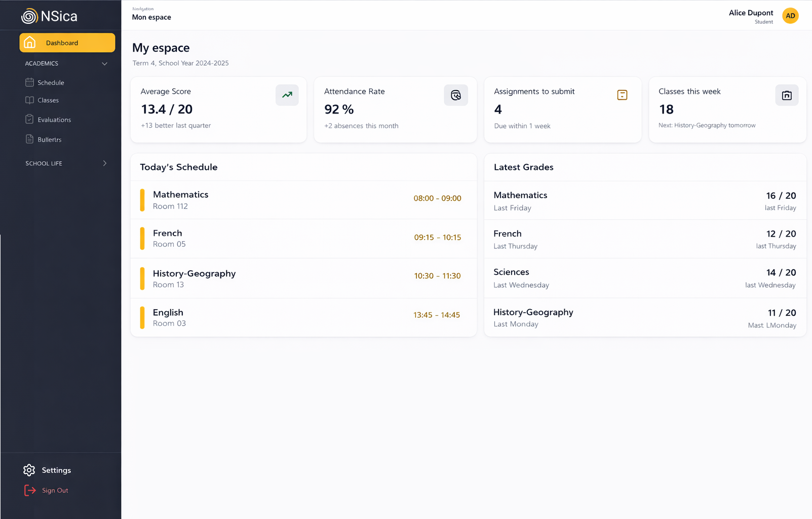The width and height of the screenshot is (812, 519).
Task: Click the icon on Assignments to submit card
Action: 622,95
